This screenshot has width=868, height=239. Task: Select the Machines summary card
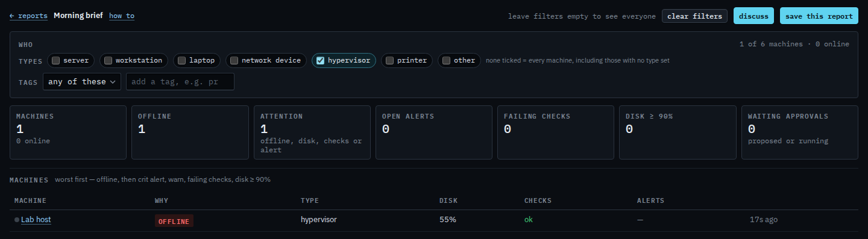tap(68, 132)
